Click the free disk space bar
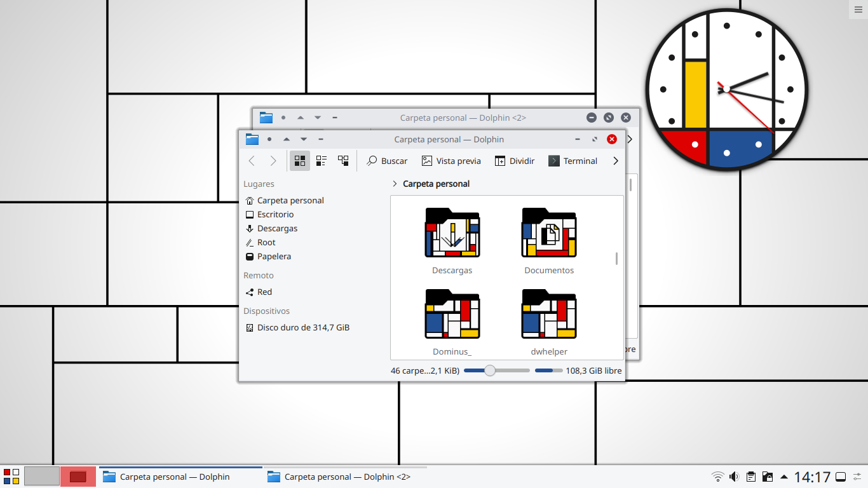This screenshot has width=868, height=488. (x=549, y=370)
